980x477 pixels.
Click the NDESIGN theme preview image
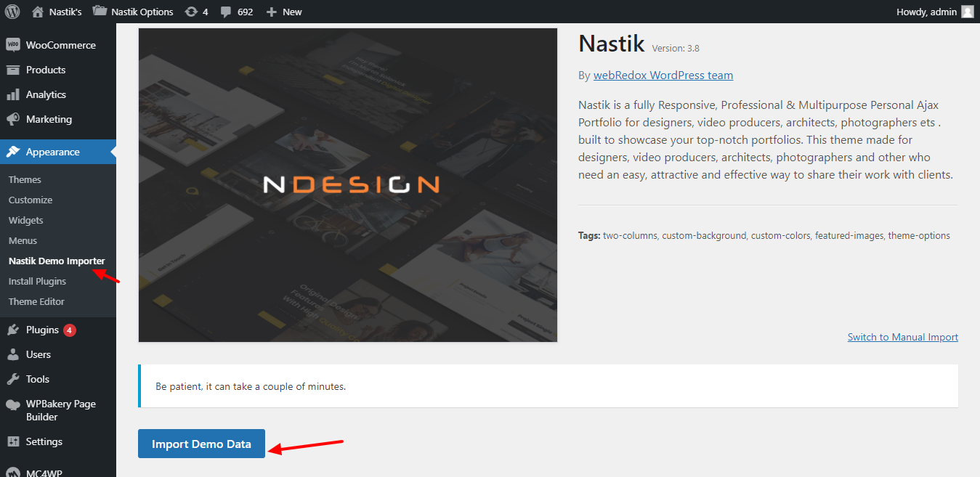tap(348, 185)
